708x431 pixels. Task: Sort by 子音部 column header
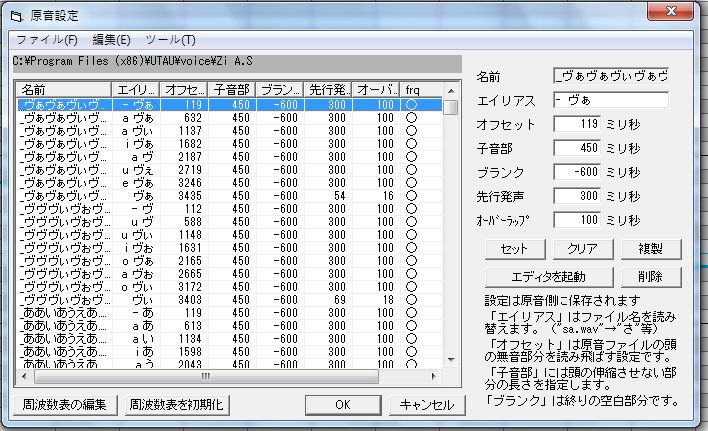coord(232,89)
